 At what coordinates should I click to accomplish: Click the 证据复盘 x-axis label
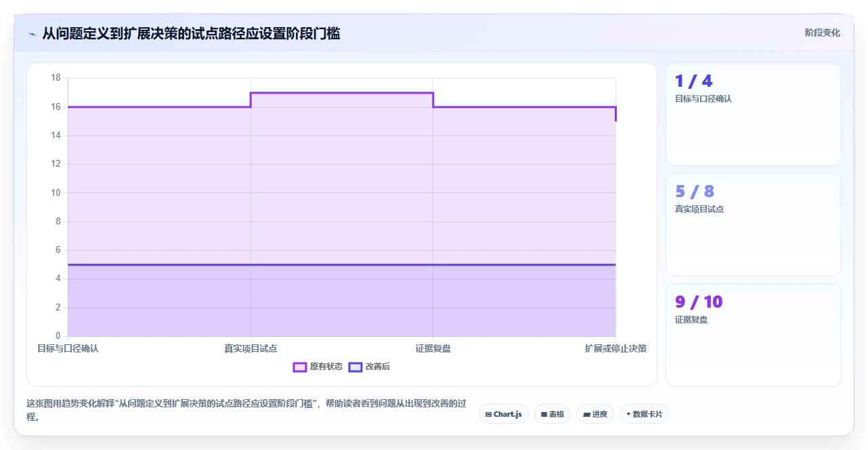coord(433,348)
